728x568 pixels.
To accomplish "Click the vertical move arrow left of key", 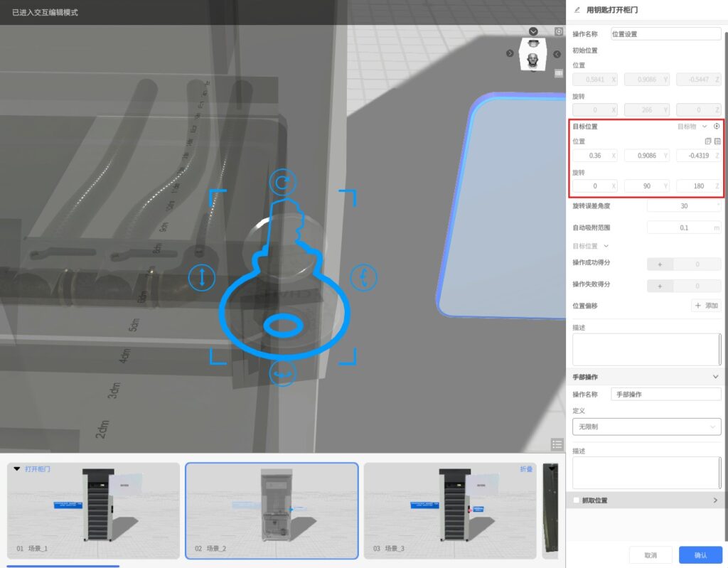I will click(202, 277).
